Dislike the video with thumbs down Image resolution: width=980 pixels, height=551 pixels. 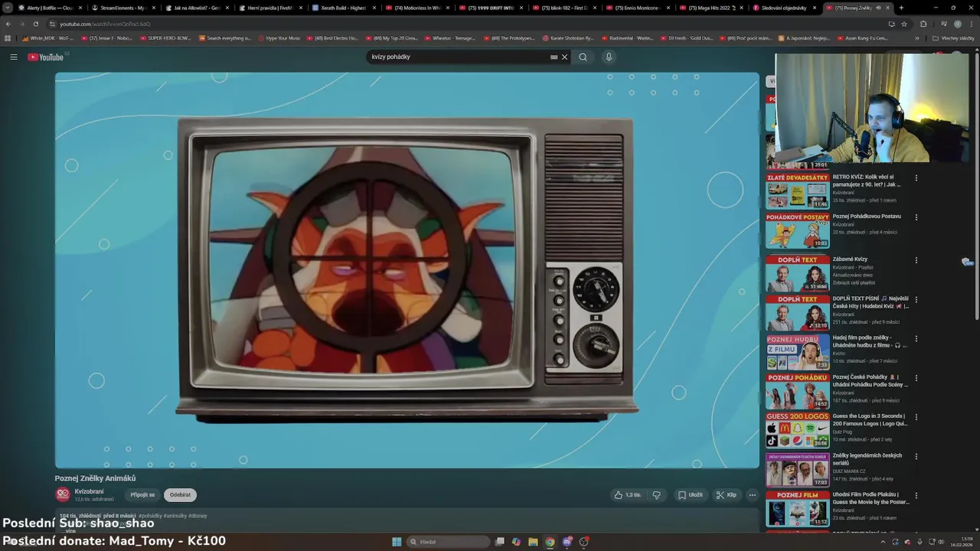point(657,495)
